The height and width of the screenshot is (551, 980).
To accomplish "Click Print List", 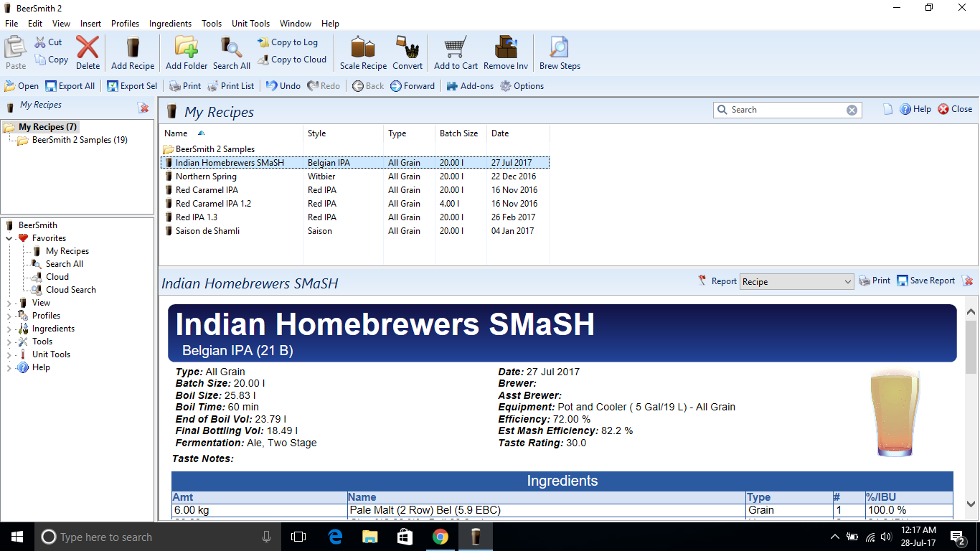I will pos(231,86).
